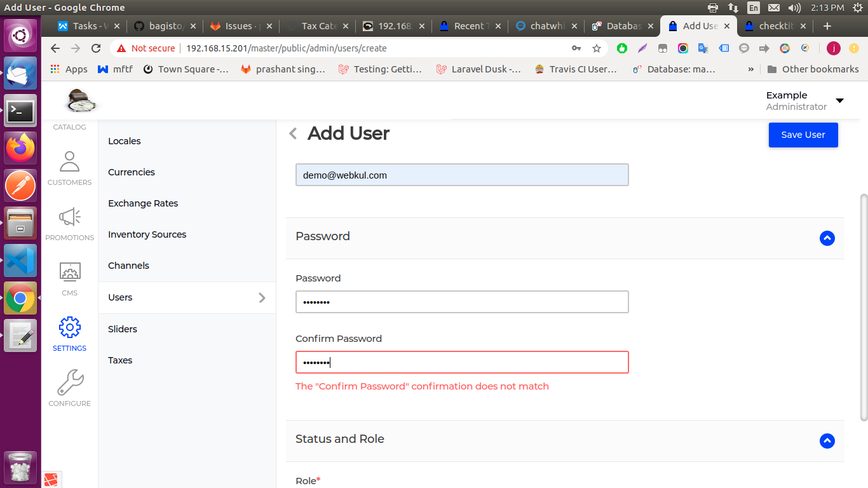Bookmark this page using the star icon
Screen dimensions: 868x488
click(x=596, y=48)
